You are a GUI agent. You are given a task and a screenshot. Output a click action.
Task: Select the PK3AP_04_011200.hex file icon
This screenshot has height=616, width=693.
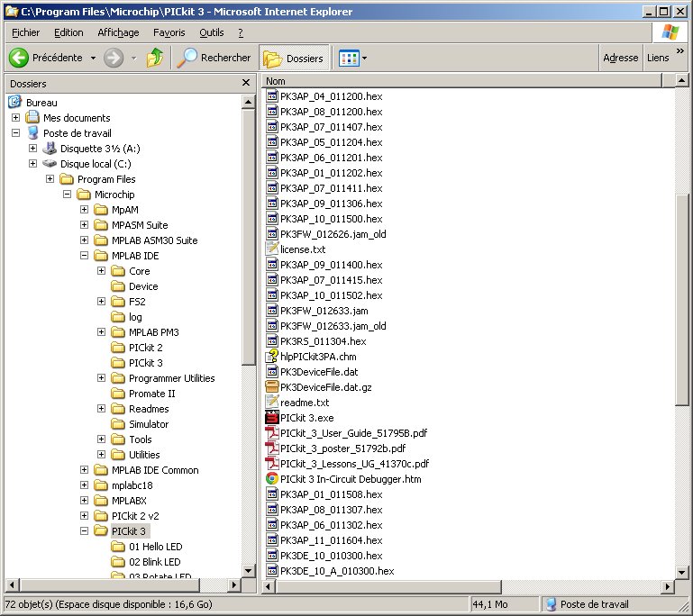click(272, 96)
